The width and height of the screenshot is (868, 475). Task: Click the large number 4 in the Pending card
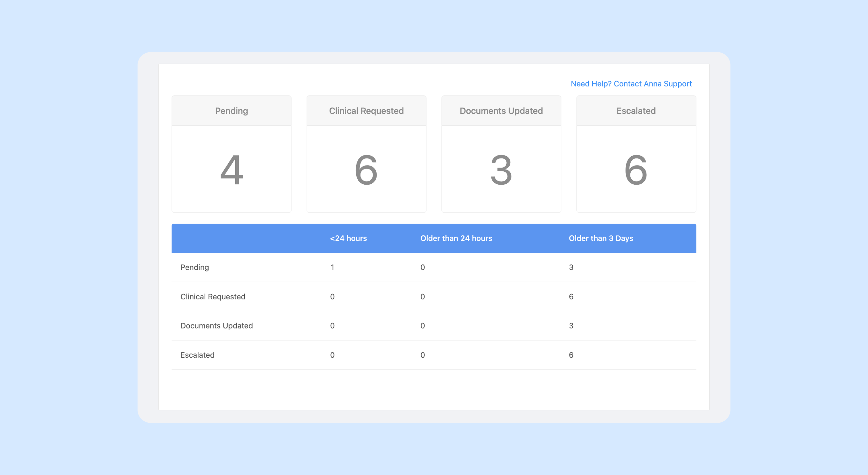coord(232,170)
